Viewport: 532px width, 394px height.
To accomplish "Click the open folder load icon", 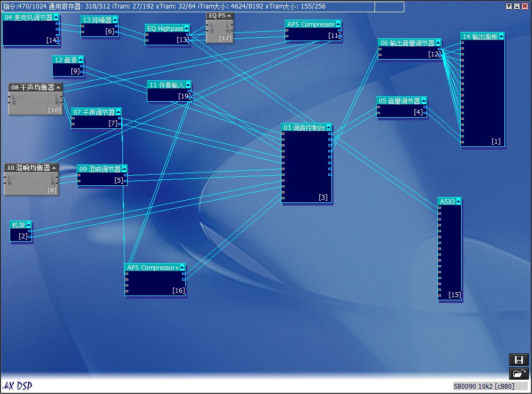I will (519, 373).
